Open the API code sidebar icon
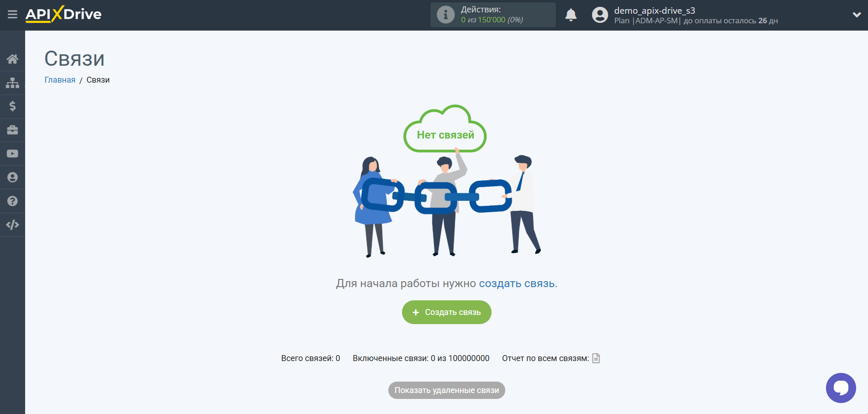 (x=12, y=225)
